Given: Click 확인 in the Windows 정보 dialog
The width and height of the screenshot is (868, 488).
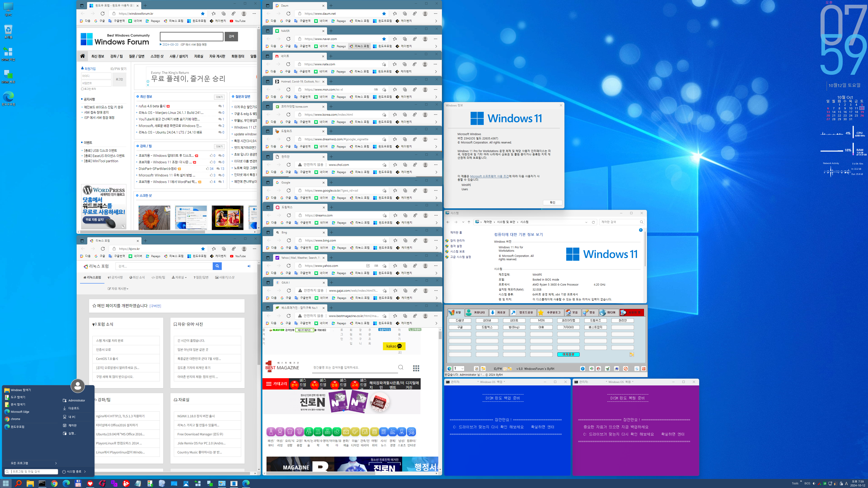Looking at the screenshot, I should pos(553,202).
